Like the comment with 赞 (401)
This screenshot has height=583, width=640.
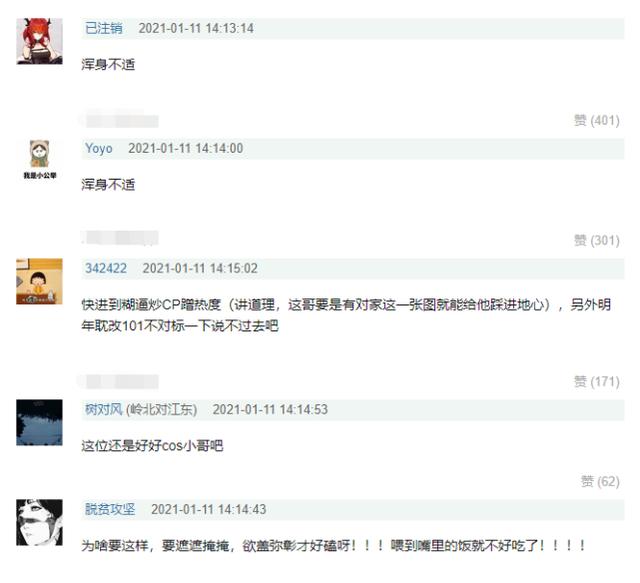pos(597,120)
